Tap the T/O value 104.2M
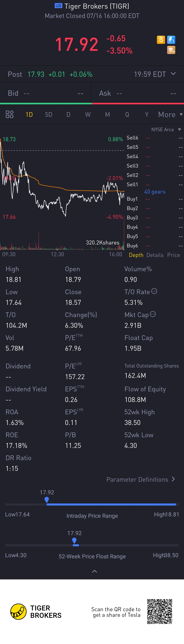184x644 pixels. tap(16, 325)
